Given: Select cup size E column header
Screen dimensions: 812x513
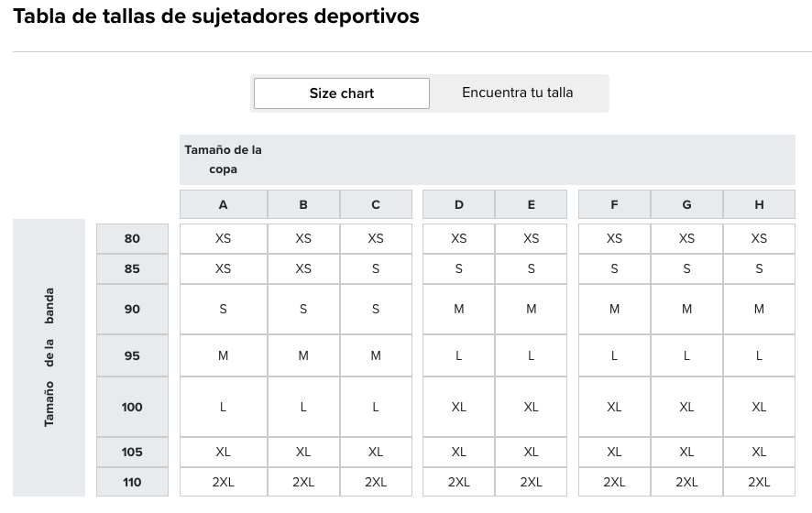Looking at the screenshot, I should [x=532, y=205].
